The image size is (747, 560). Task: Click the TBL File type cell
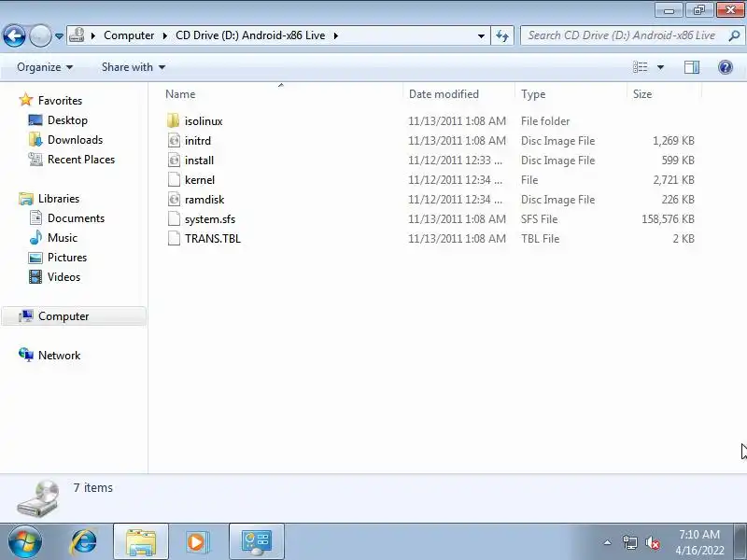[541, 239]
